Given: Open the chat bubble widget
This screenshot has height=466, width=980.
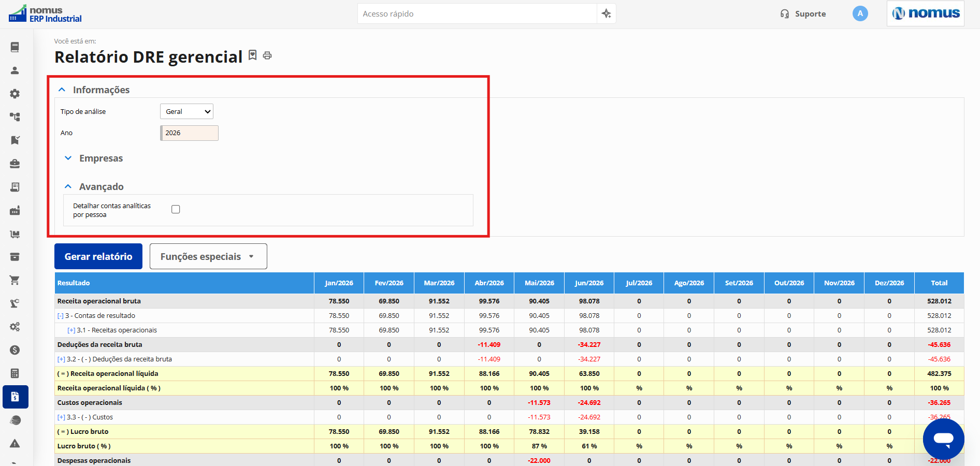Looking at the screenshot, I should click(x=944, y=439).
